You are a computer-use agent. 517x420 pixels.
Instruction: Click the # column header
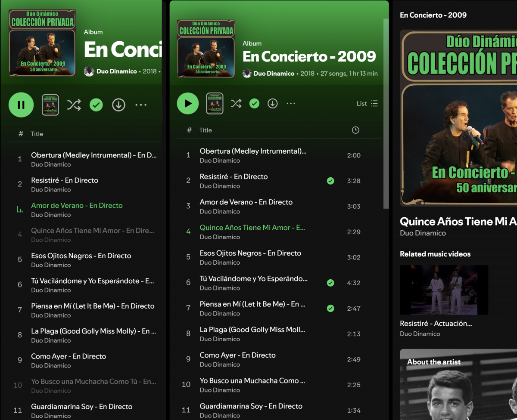189,130
